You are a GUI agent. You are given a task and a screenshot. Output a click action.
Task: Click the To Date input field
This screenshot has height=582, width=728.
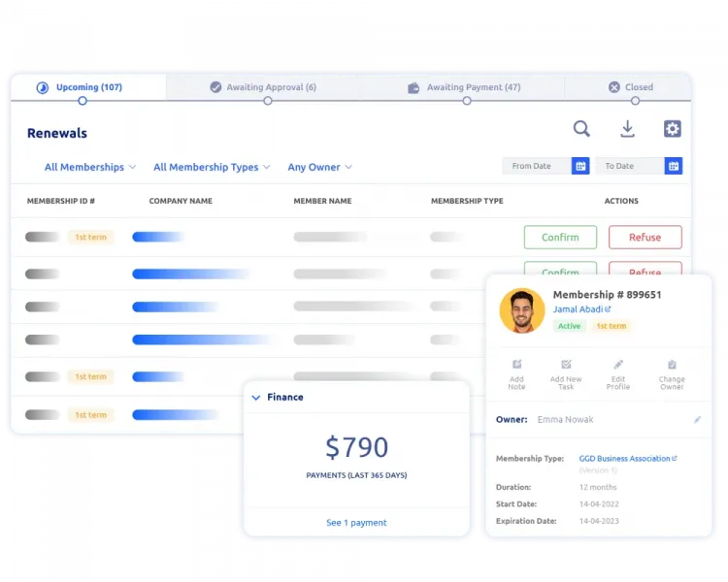point(630,166)
